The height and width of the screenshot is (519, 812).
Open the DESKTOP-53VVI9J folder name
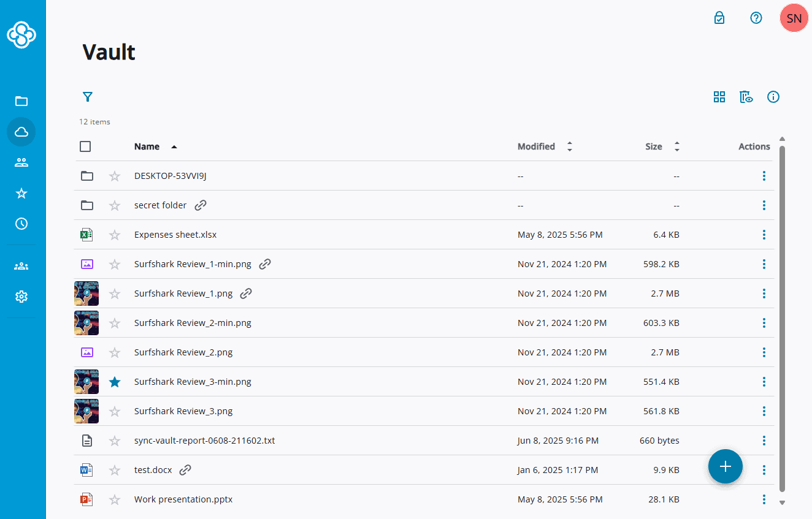[170, 176]
